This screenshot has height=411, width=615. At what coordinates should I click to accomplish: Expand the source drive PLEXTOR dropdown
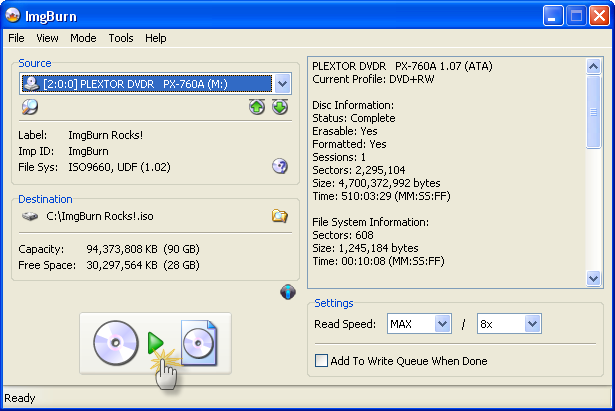click(x=281, y=85)
